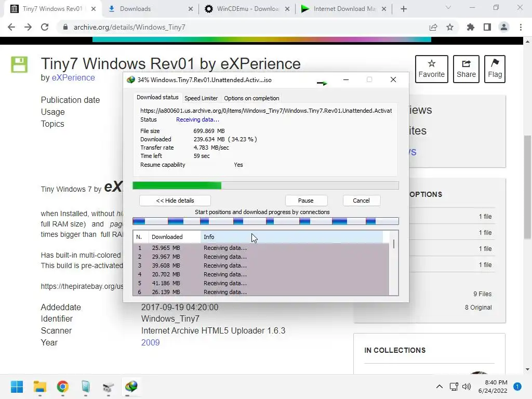The width and height of the screenshot is (532, 399).
Task: Go forward in browser history
Action: coord(28,27)
